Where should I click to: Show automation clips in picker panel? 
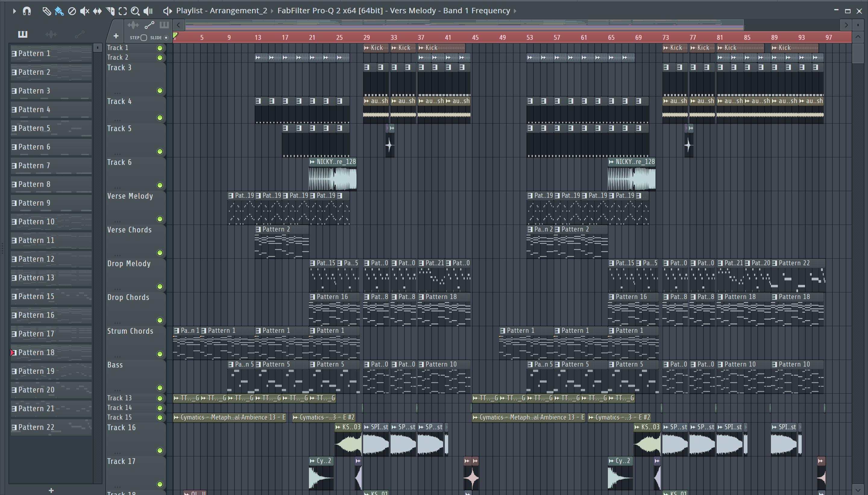tap(80, 34)
